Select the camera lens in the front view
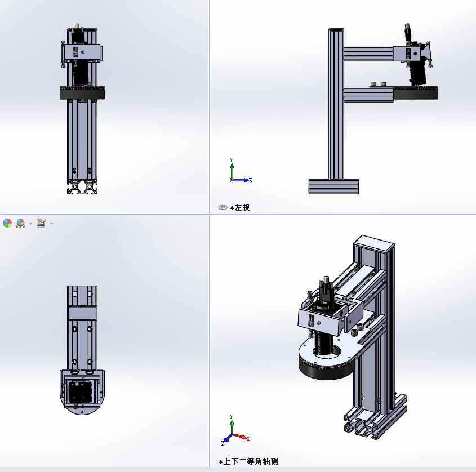 (x=81, y=74)
